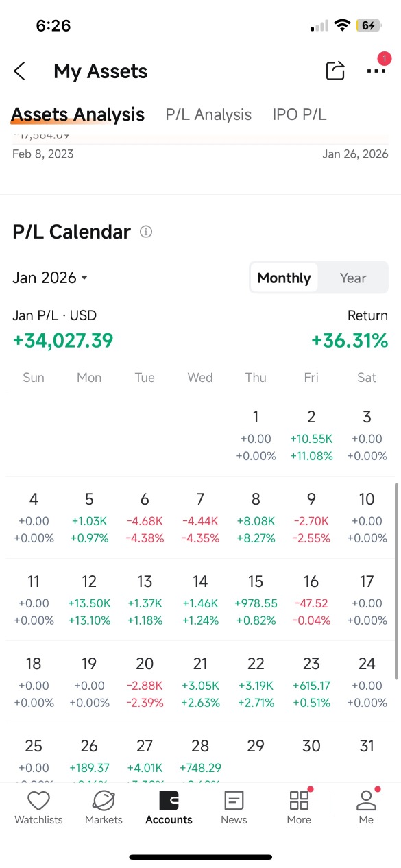401x868 pixels.
Task: Switch to the IPO P/L tab
Action: pyautogui.click(x=300, y=114)
